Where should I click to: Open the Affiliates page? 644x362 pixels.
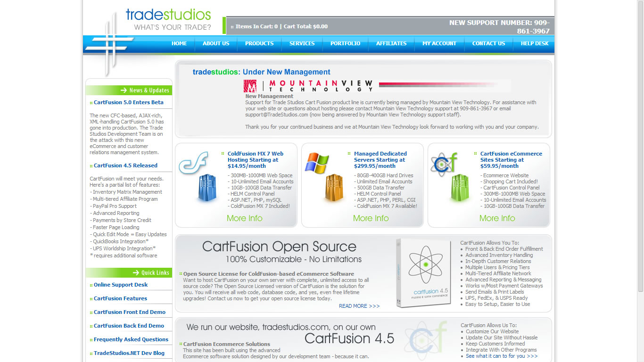[391, 43]
